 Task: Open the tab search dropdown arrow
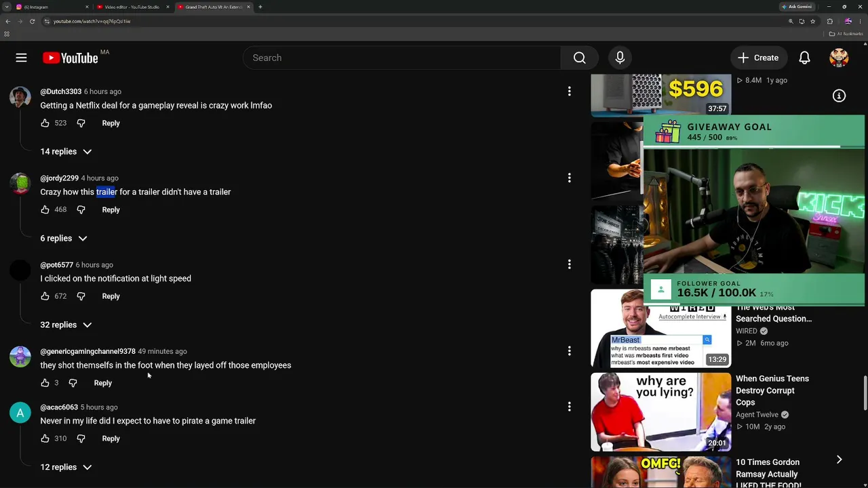pos(7,7)
